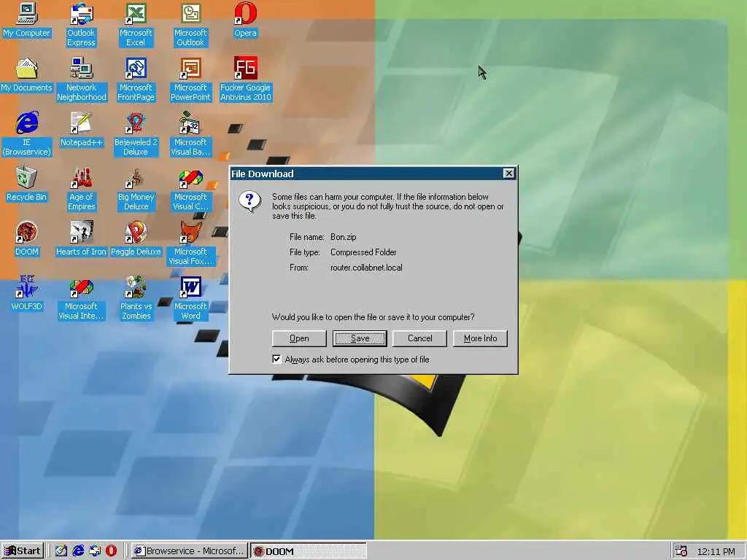Image resolution: width=747 pixels, height=560 pixels.
Task: Uncheck Always ask before opening this file type
Action: [276, 359]
